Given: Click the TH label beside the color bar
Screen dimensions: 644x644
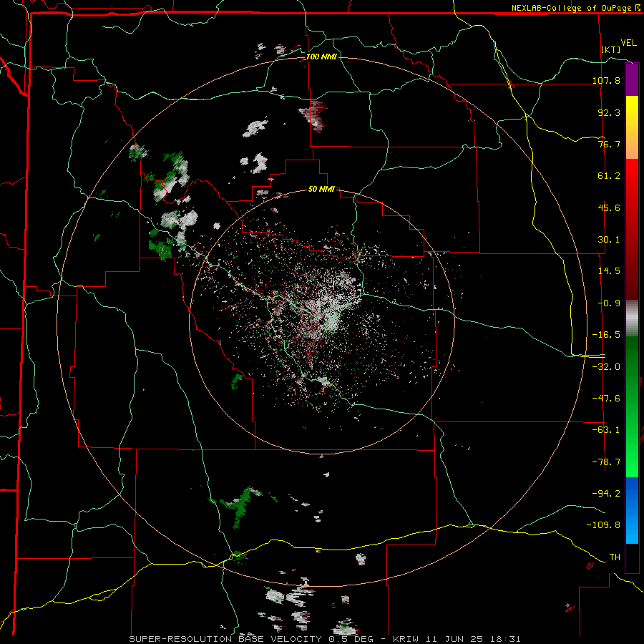Looking at the screenshot, I should coord(615,557).
